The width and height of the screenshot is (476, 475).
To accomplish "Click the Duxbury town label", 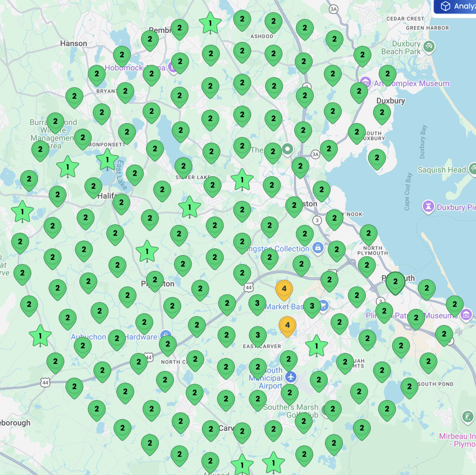I will (x=390, y=101).
